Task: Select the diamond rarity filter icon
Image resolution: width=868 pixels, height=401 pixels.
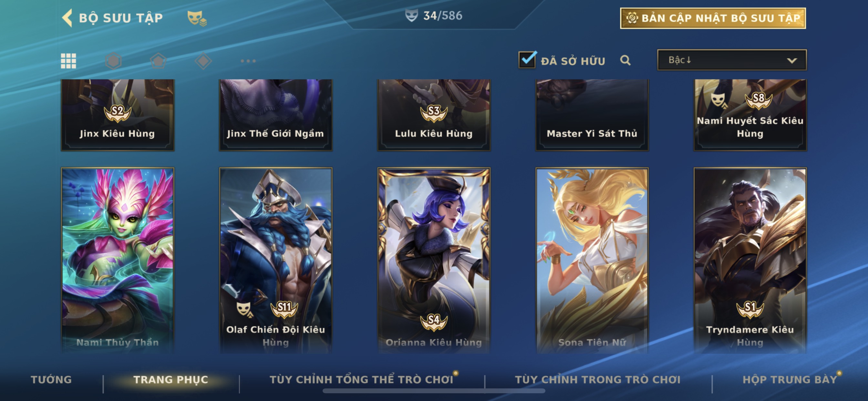Action: pyautogui.click(x=203, y=61)
